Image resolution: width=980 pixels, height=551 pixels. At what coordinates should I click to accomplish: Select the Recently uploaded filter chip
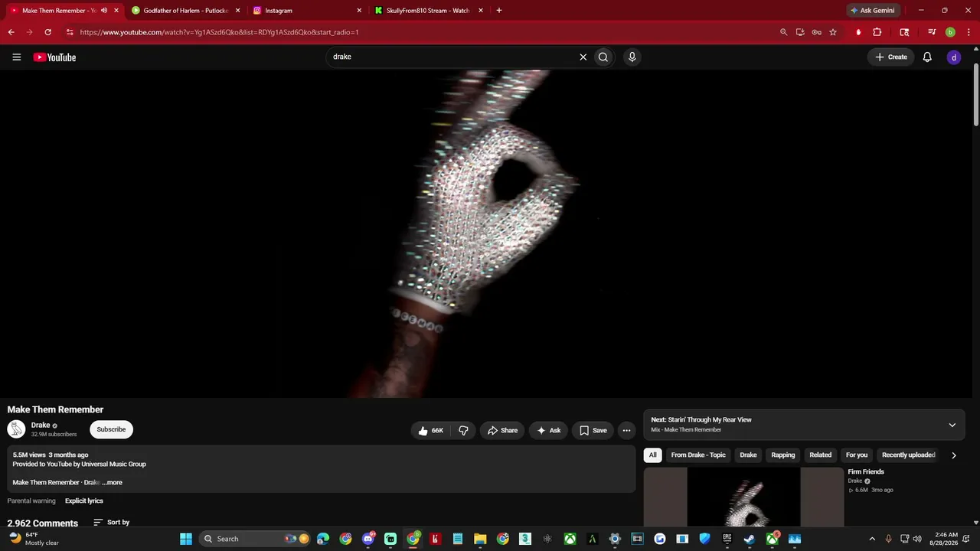(x=909, y=455)
